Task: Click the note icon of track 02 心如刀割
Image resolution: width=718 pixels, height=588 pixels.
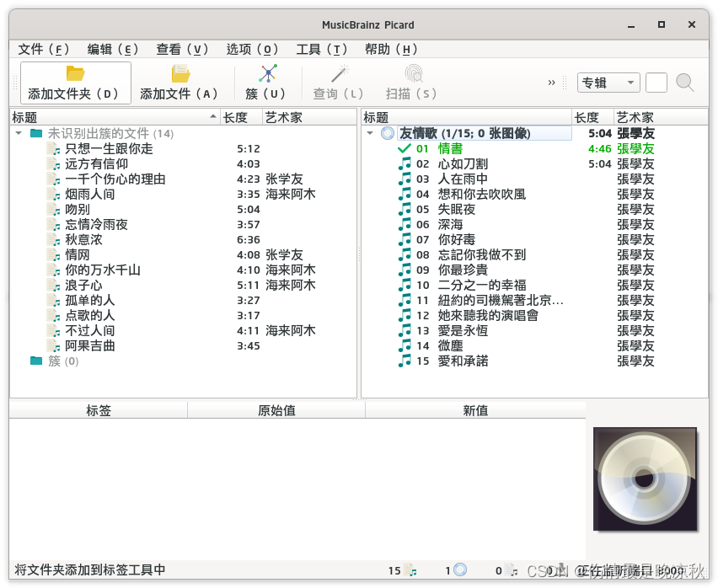Action: coord(405,163)
